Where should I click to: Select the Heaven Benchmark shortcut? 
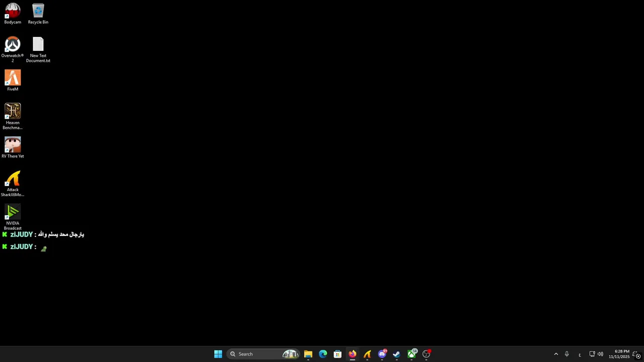click(x=13, y=116)
